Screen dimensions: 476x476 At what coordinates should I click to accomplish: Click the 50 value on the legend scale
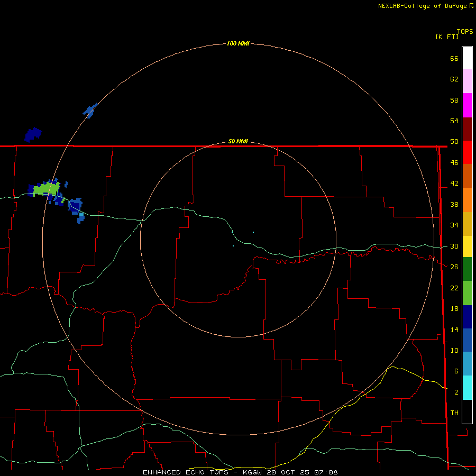point(454,142)
